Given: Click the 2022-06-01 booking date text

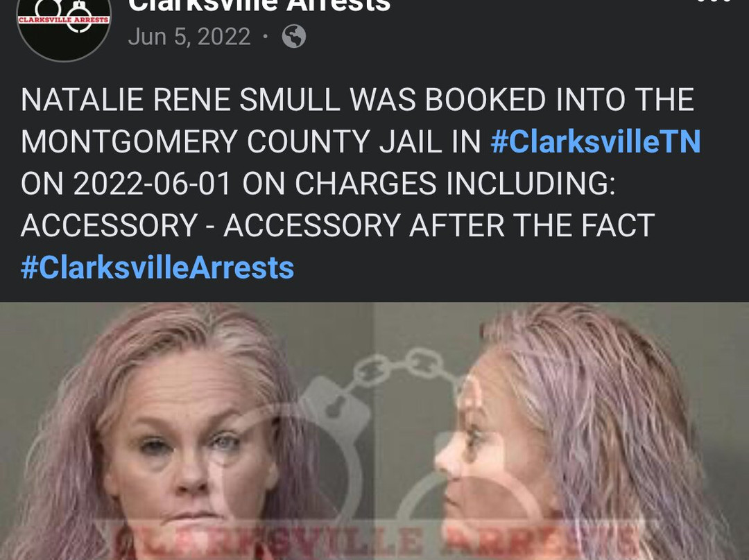Looking at the screenshot, I should point(153,184).
